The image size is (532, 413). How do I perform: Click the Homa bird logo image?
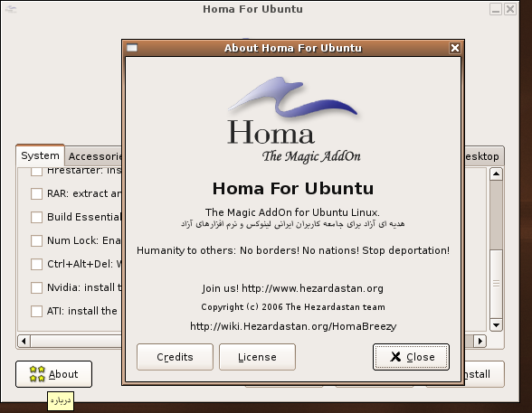point(293,120)
